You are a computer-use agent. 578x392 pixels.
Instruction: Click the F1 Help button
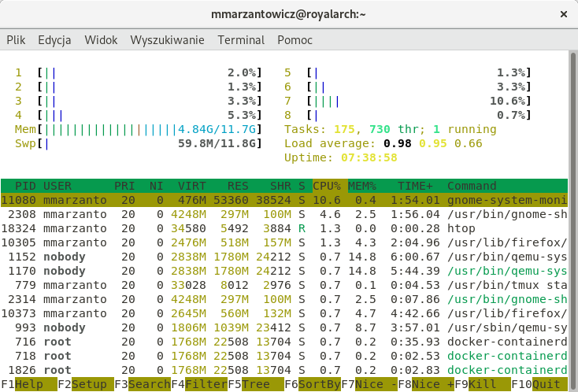click(29, 384)
